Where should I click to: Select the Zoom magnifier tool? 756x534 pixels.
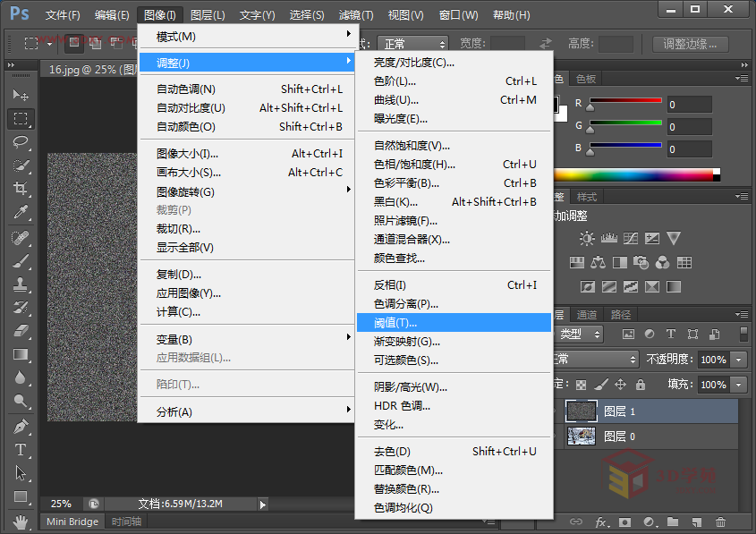pos(21,402)
